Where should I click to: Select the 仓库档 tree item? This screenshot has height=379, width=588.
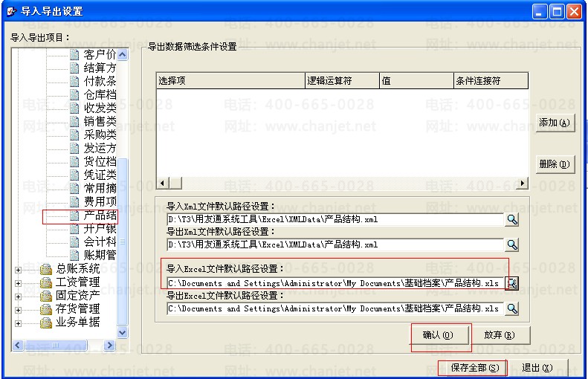point(100,95)
